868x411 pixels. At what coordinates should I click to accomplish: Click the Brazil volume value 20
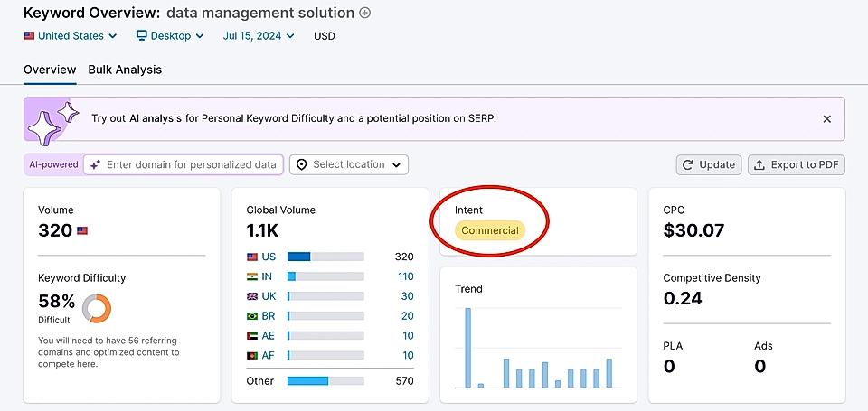[x=408, y=316]
